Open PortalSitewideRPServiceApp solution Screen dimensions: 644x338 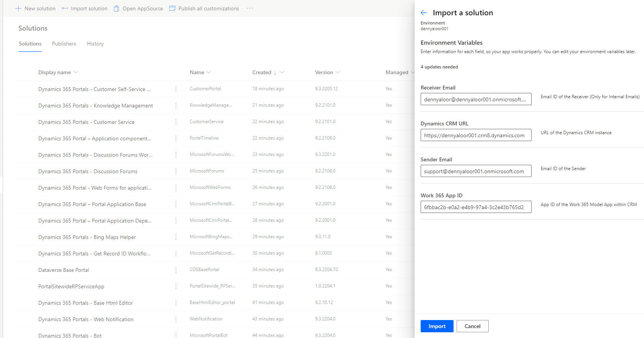(x=71, y=286)
